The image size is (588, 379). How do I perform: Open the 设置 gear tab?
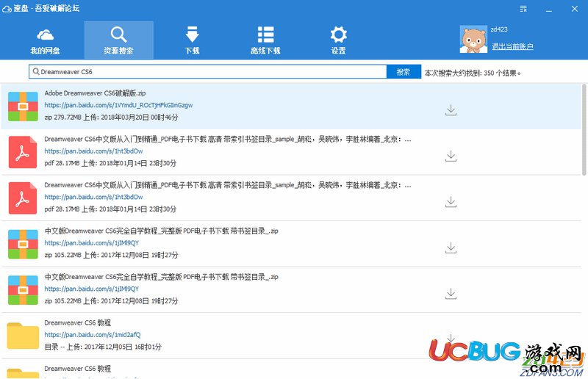(x=338, y=40)
